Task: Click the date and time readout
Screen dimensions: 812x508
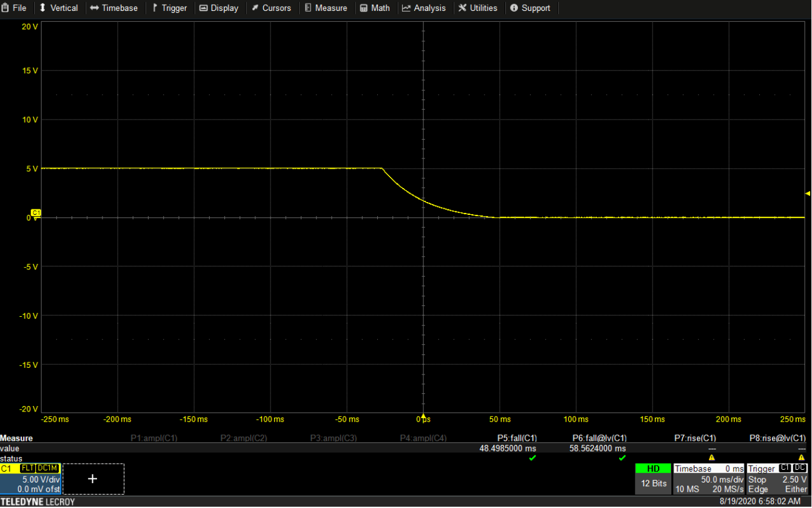Action: pyautogui.click(x=760, y=502)
